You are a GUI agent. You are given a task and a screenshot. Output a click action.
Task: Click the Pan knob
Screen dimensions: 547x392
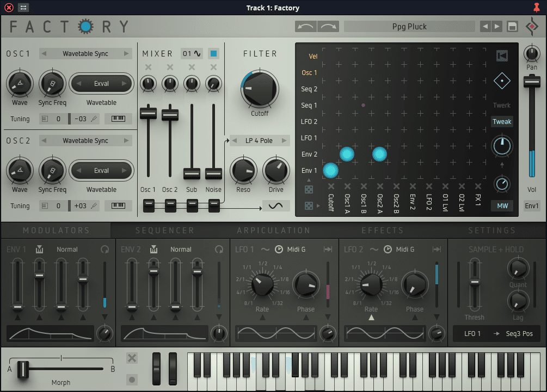(532, 54)
